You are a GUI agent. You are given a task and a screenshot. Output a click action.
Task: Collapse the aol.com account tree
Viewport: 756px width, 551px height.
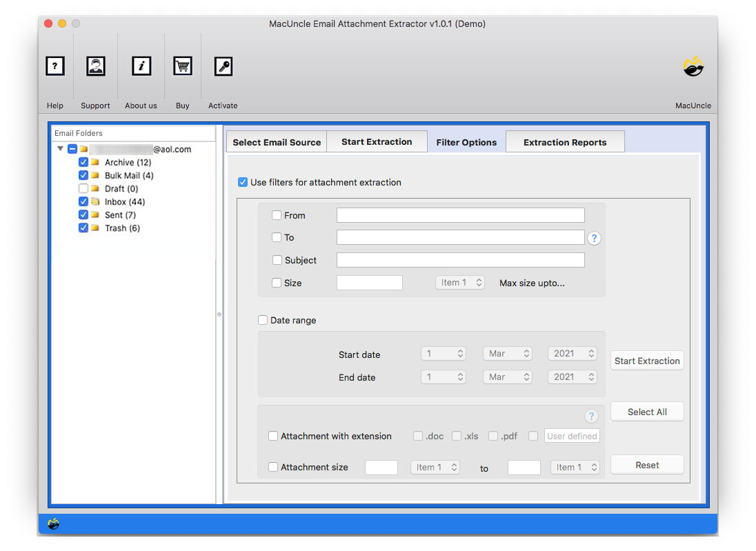point(60,148)
